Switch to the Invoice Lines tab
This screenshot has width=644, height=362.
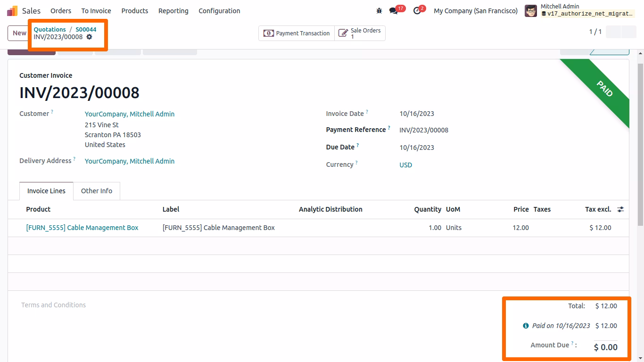tap(46, 191)
